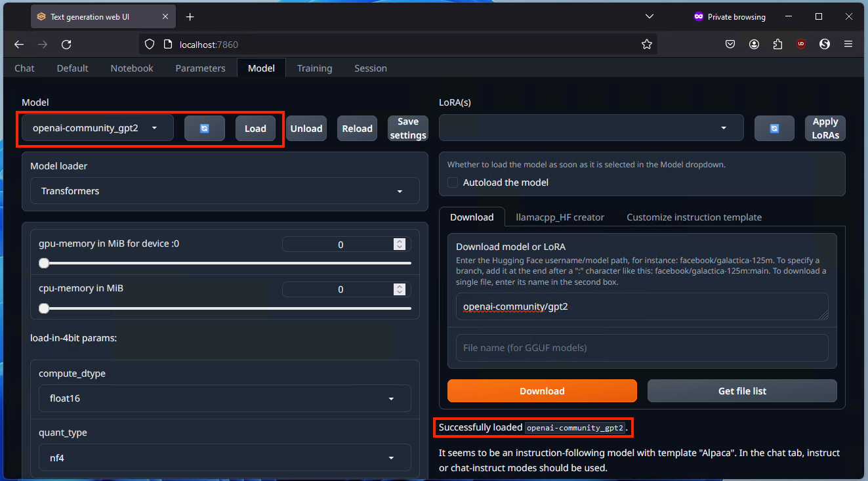Click the orange Download button
Viewport: 868px width, 481px height.
[542, 391]
